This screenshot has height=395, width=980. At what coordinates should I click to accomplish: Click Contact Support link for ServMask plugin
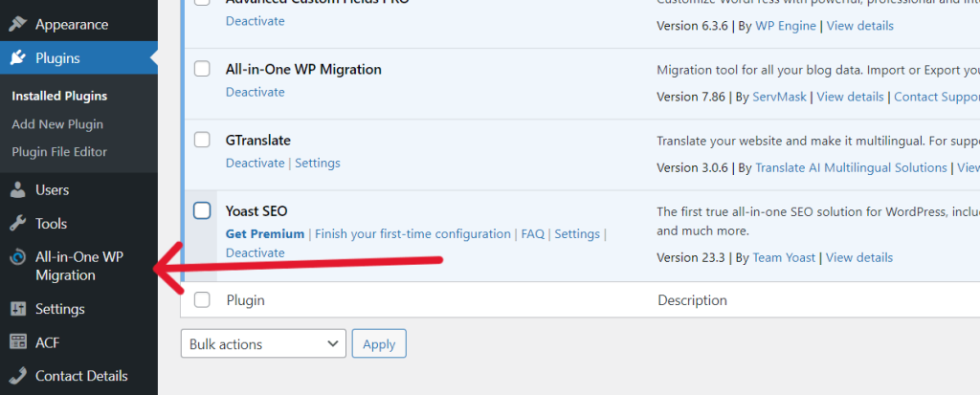pyautogui.click(x=937, y=97)
